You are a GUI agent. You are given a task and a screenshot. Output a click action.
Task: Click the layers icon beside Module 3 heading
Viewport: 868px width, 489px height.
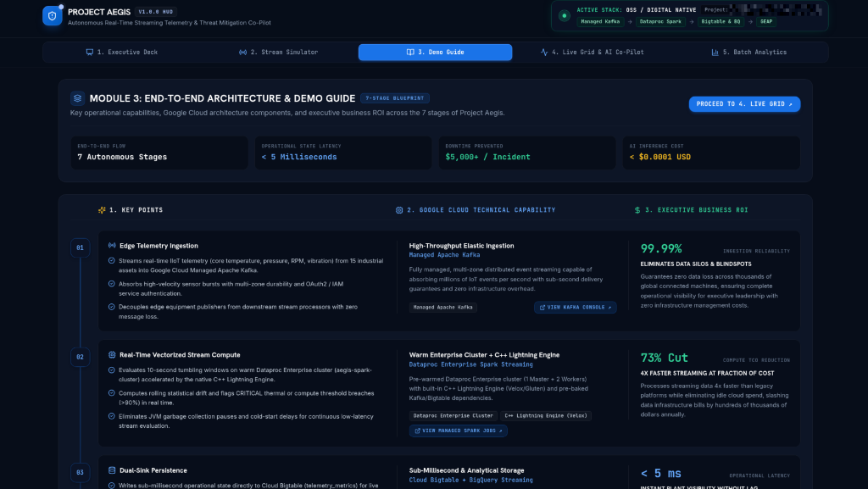[x=77, y=98]
